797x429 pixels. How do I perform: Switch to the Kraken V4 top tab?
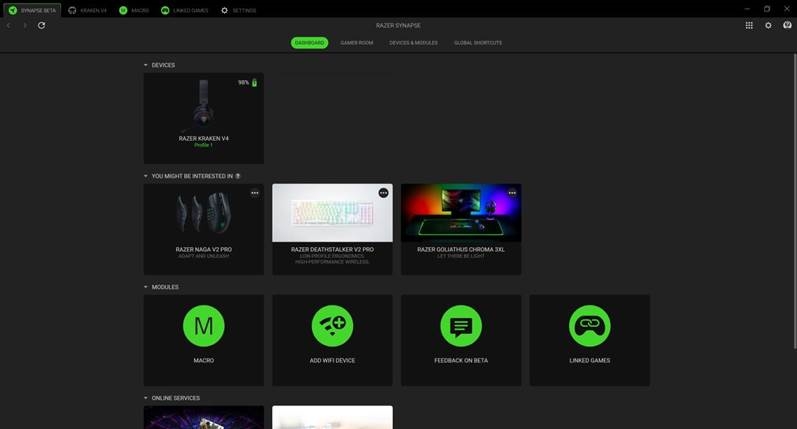coord(87,10)
